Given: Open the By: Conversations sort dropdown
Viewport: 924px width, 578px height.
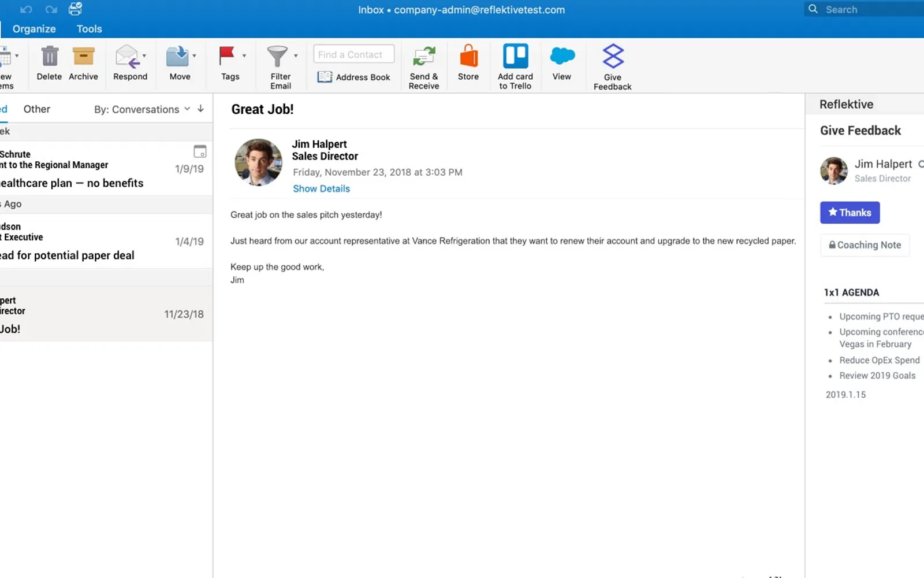Looking at the screenshot, I should pyautogui.click(x=142, y=109).
